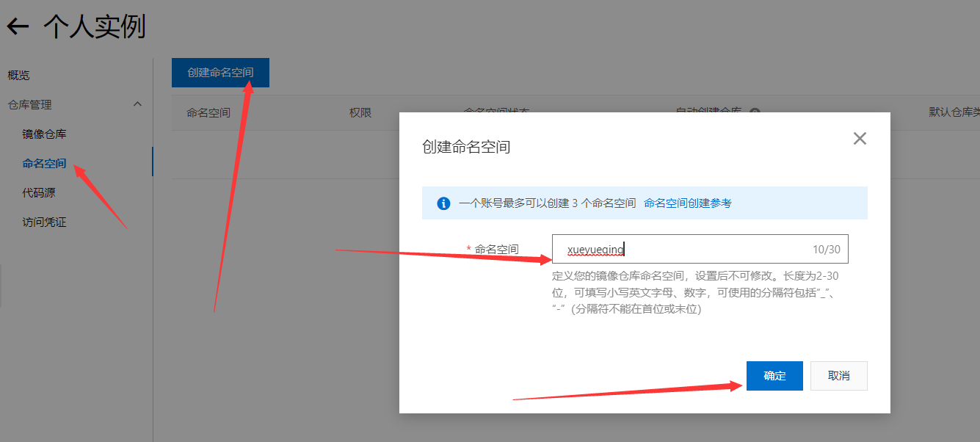Select 命名空间 in the sidebar
This screenshot has width=980, height=442.
click(x=45, y=163)
